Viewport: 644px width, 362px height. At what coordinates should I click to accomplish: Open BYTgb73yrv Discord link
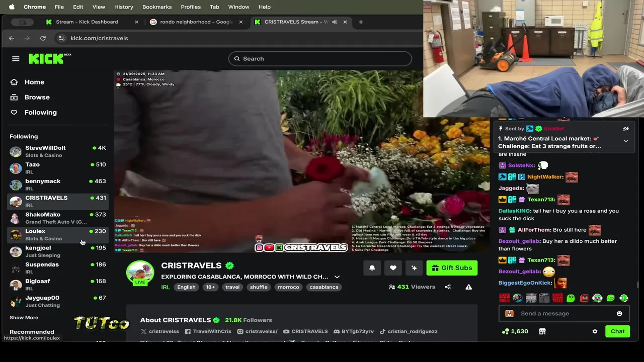(354, 331)
